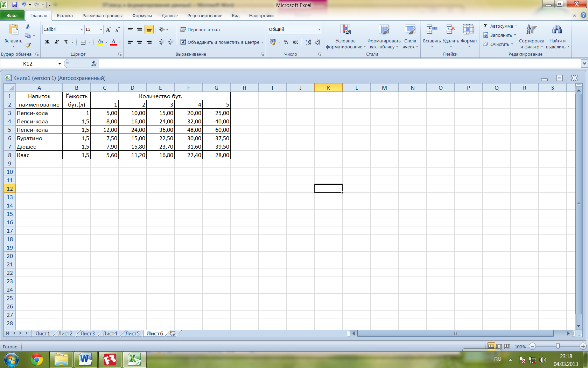Switch to sheet Лист3
The width and height of the screenshot is (588, 368).
(x=87, y=333)
